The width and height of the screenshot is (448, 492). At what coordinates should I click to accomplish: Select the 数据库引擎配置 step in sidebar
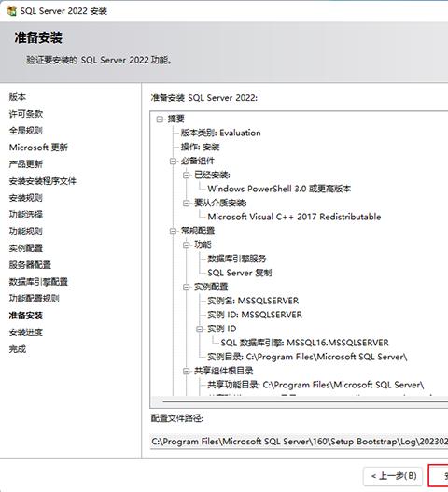[38, 282]
